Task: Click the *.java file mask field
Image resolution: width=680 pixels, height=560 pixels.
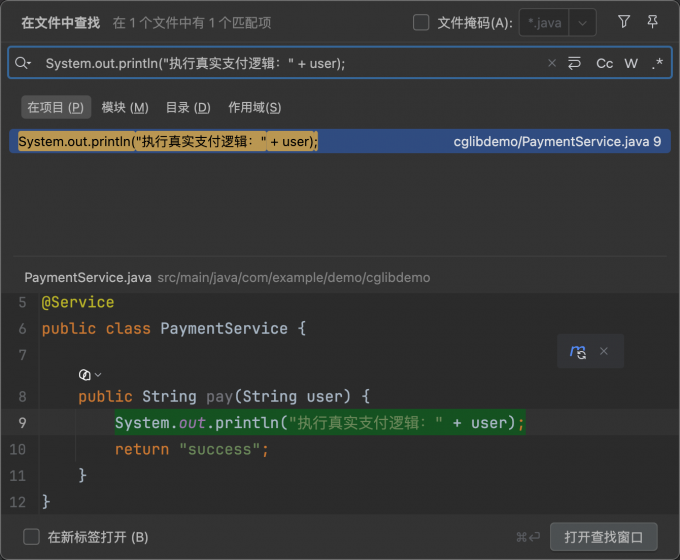Action: [x=544, y=23]
